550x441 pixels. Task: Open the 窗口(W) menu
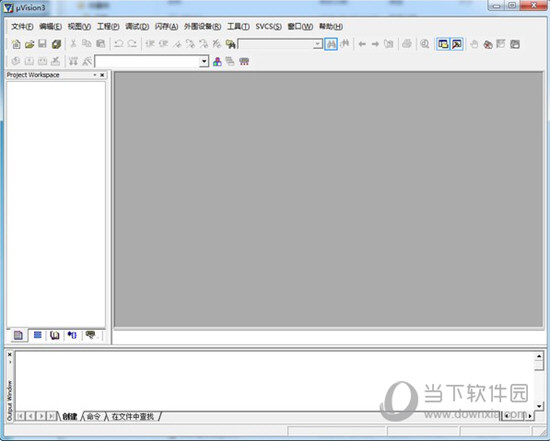300,27
